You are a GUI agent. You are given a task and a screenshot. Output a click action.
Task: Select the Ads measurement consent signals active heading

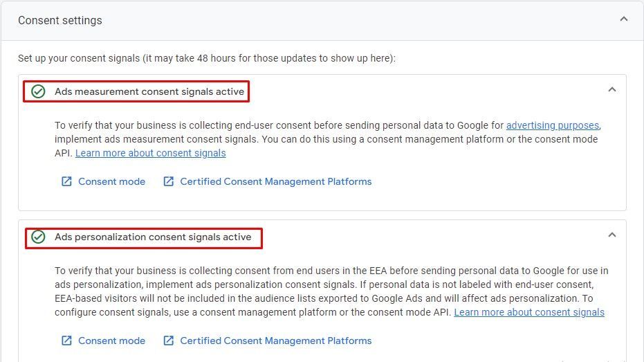(x=149, y=91)
